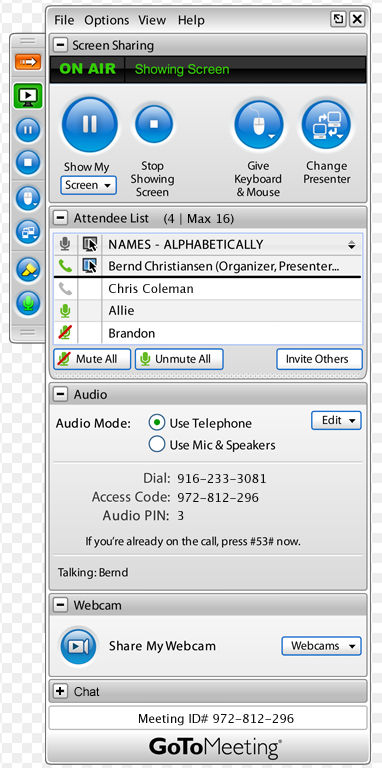The image size is (382, 768).
Task: Click the green screen-share icon in the side strip
Action: coord(28,96)
